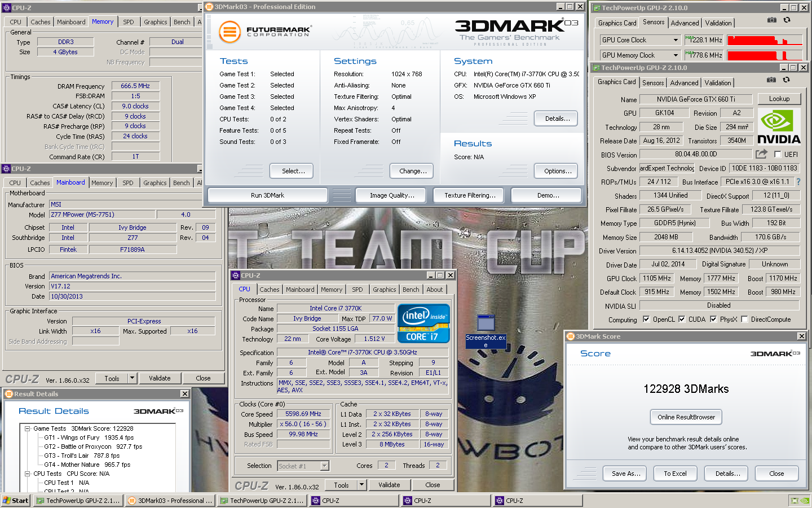Open the Windows Start menu
Image resolution: width=812 pixels, height=508 pixels.
[x=15, y=501]
